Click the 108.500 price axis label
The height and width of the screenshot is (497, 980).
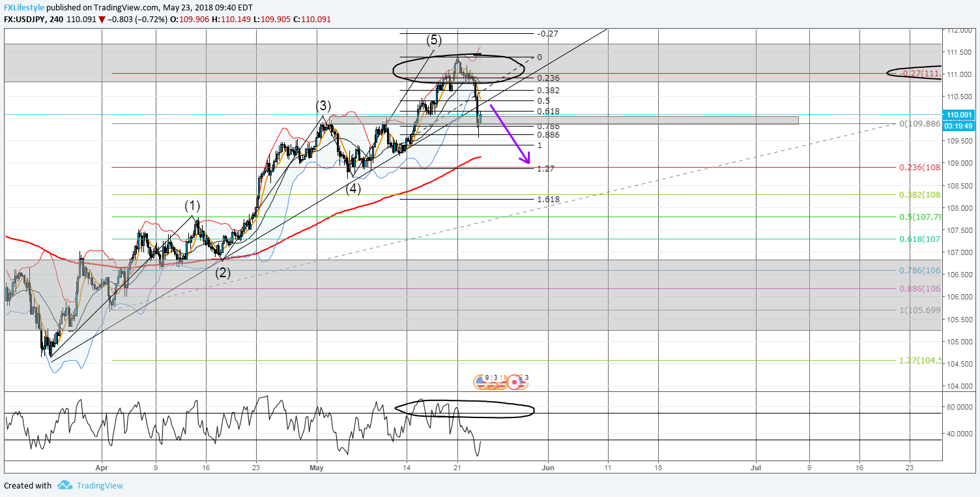coord(959,186)
